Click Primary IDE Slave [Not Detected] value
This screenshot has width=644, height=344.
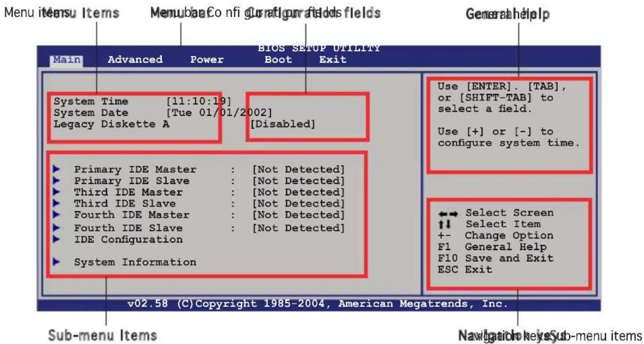pyautogui.click(x=299, y=180)
